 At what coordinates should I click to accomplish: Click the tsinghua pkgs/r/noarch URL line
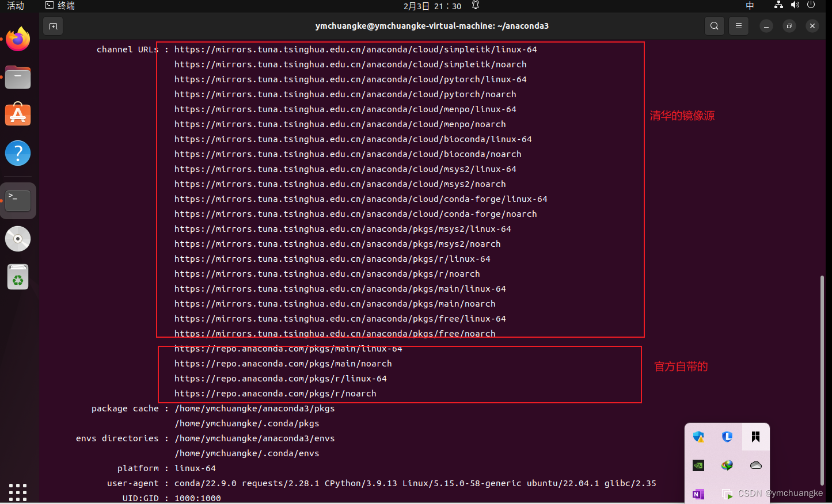[327, 274]
